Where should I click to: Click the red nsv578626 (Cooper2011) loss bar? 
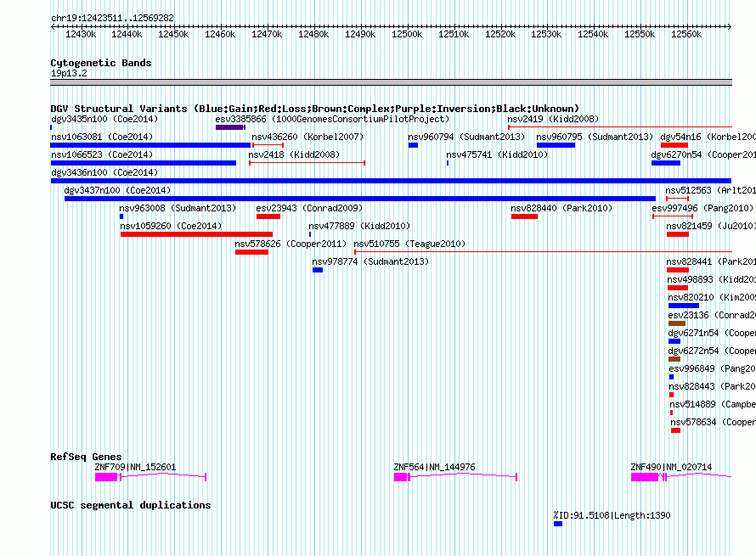click(251, 252)
